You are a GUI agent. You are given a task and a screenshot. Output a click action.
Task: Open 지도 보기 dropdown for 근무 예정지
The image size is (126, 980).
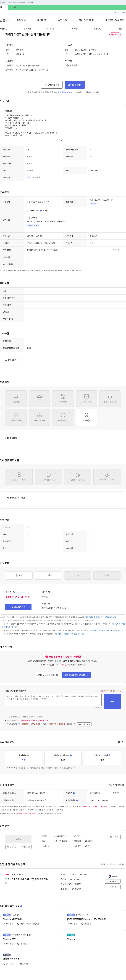[x=117, y=250]
